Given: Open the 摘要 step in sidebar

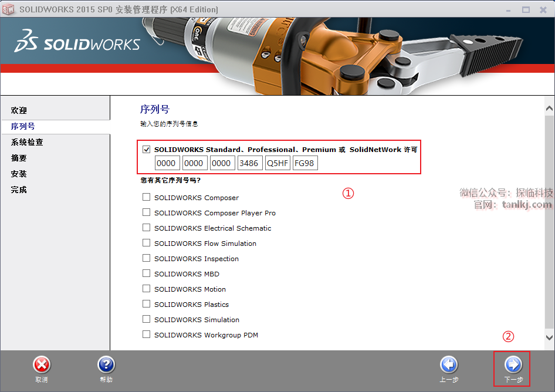Looking at the screenshot, I should 19,158.
